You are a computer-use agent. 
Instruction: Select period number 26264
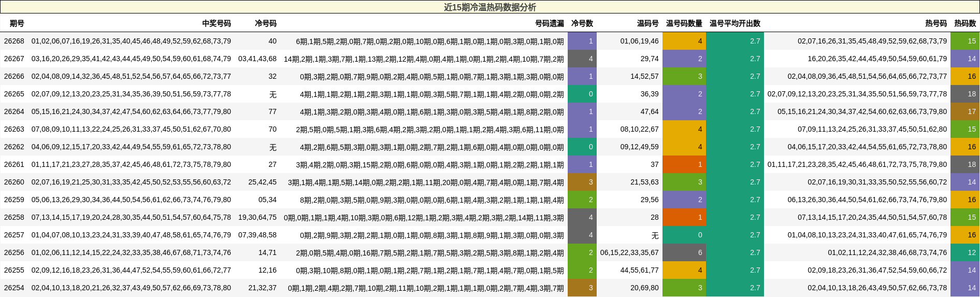tap(14, 111)
